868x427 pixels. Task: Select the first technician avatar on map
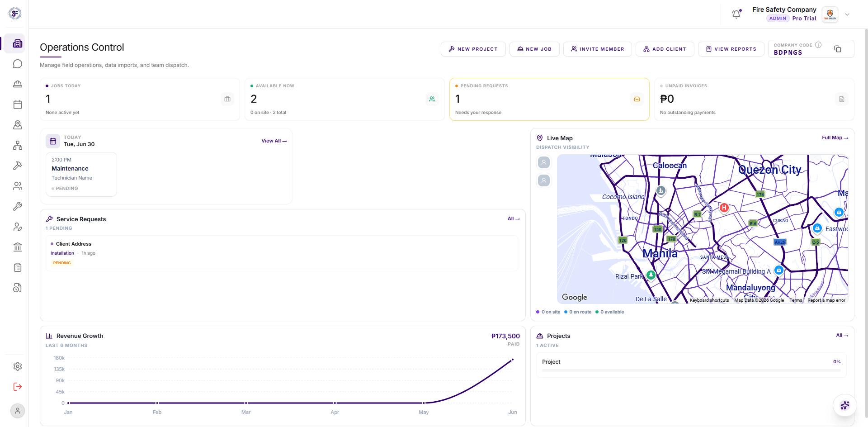[x=544, y=162]
